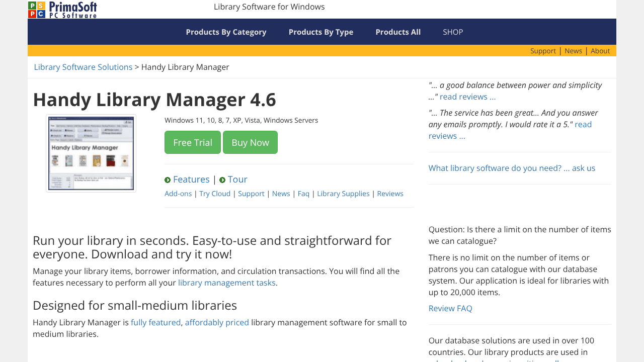Open the Add-ons link
644x362 pixels.
[178, 194]
